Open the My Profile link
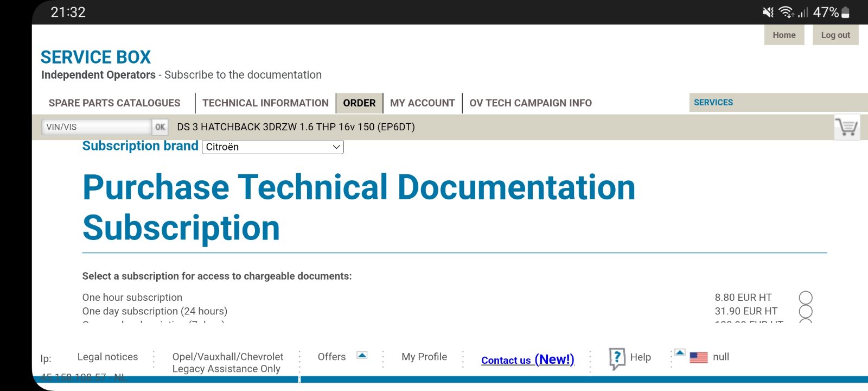 point(424,357)
